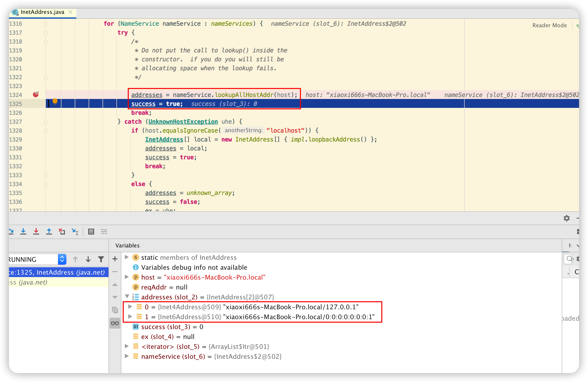
Task: Collapse the addresses (slot_2) array node
Action: 127,296
